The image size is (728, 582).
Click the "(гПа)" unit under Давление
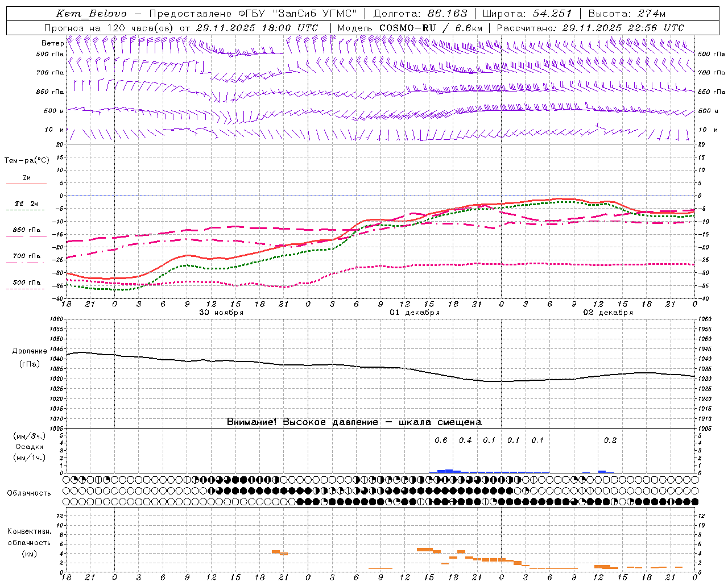point(30,364)
